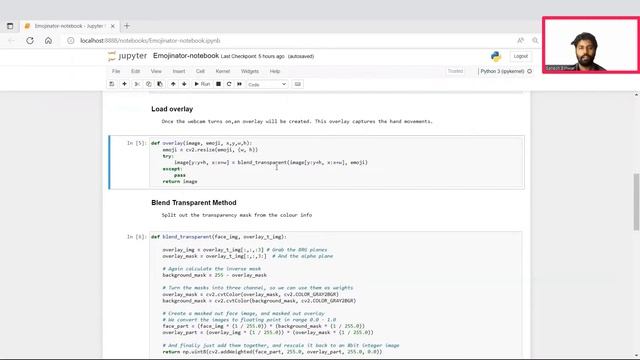The width and height of the screenshot is (640, 360).
Task: Move selected cell up arrow
Action: 173,84
